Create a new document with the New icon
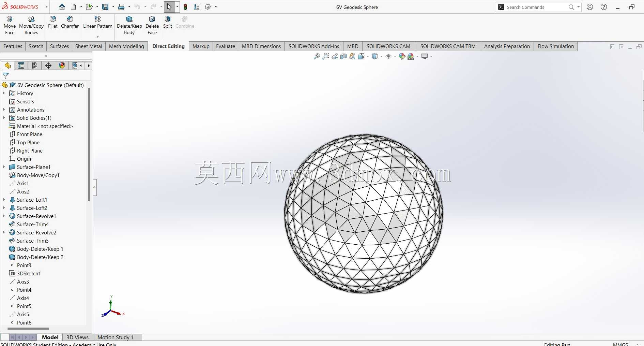The width and height of the screenshot is (644, 346). (73, 7)
